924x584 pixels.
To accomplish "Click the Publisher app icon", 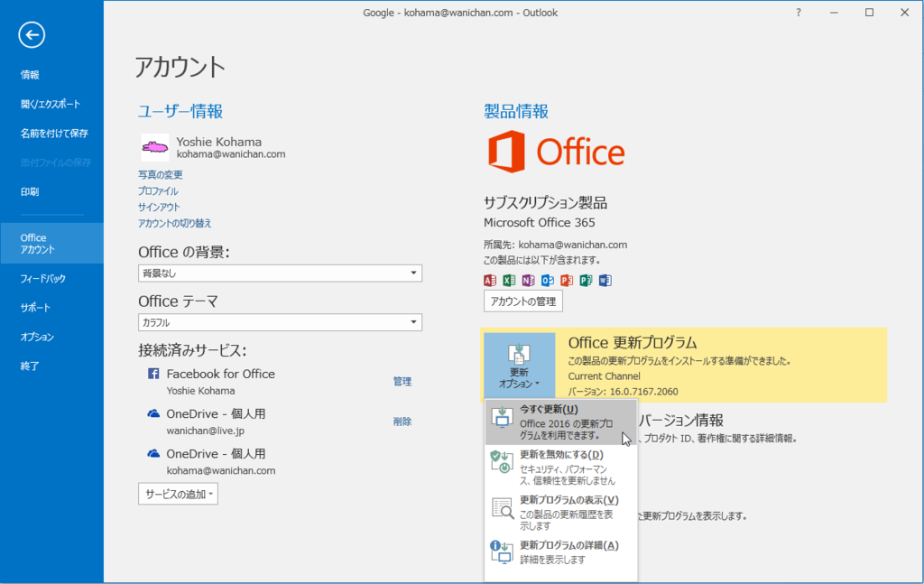I will (x=586, y=281).
